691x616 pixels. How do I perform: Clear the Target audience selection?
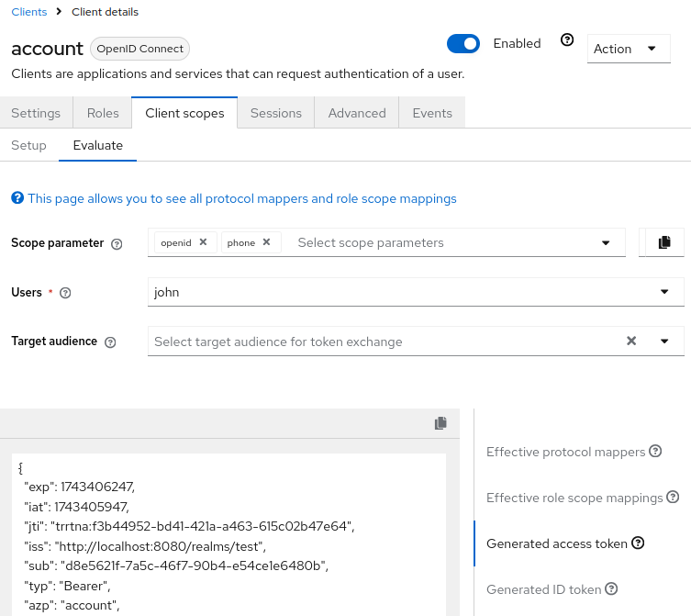click(631, 341)
